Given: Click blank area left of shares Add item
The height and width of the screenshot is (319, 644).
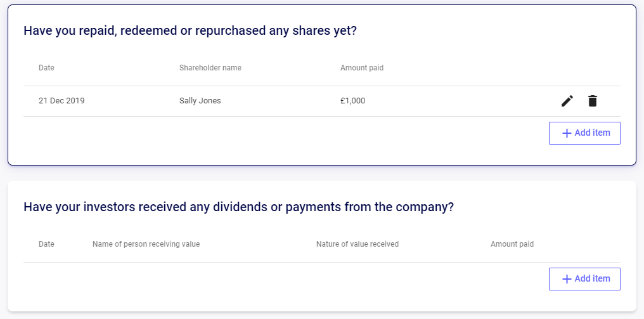Looking at the screenshot, I should click(283, 133).
